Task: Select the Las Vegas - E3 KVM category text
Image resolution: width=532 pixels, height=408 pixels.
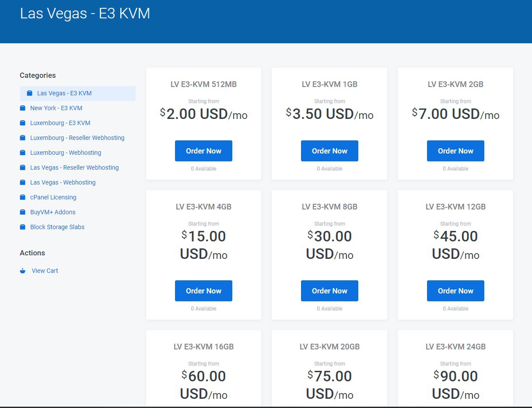Action: coord(64,93)
